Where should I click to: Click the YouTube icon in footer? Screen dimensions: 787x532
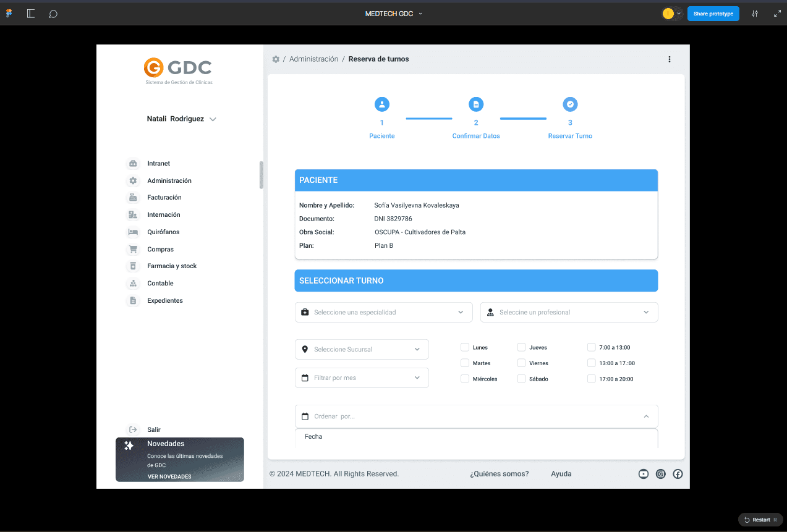644,474
